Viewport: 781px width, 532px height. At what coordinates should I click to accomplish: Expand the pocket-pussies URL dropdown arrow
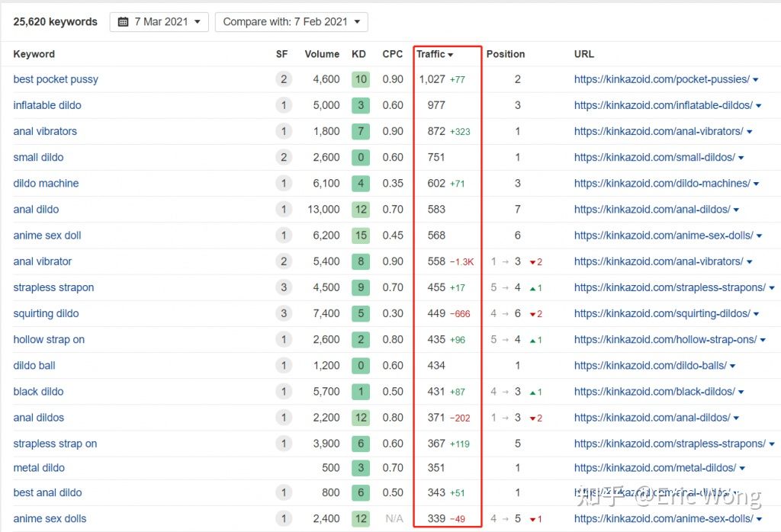point(756,79)
